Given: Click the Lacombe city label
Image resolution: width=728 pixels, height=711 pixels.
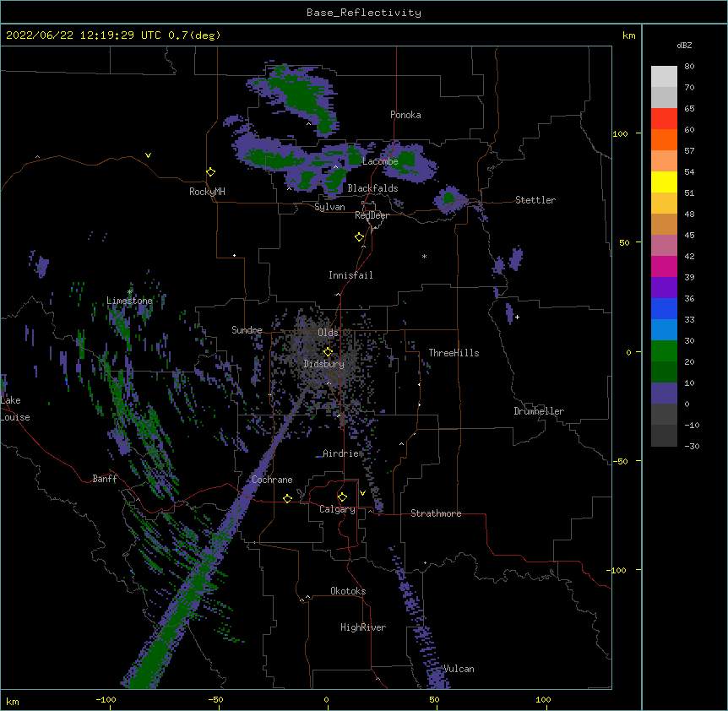Looking at the screenshot, I should [x=380, y=161].
